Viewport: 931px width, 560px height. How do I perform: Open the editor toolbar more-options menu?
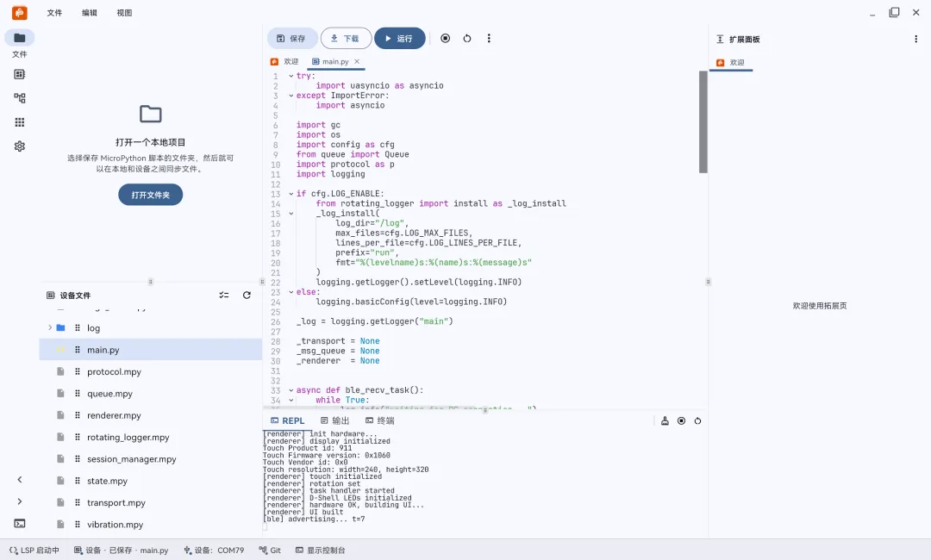[489, 38]
